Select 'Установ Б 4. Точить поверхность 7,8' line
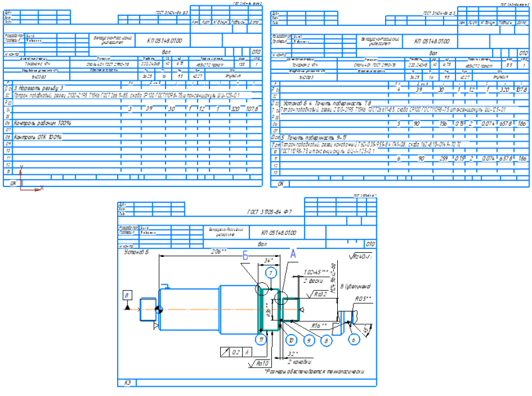Screen dimensions: 532x396 (327, 103)
